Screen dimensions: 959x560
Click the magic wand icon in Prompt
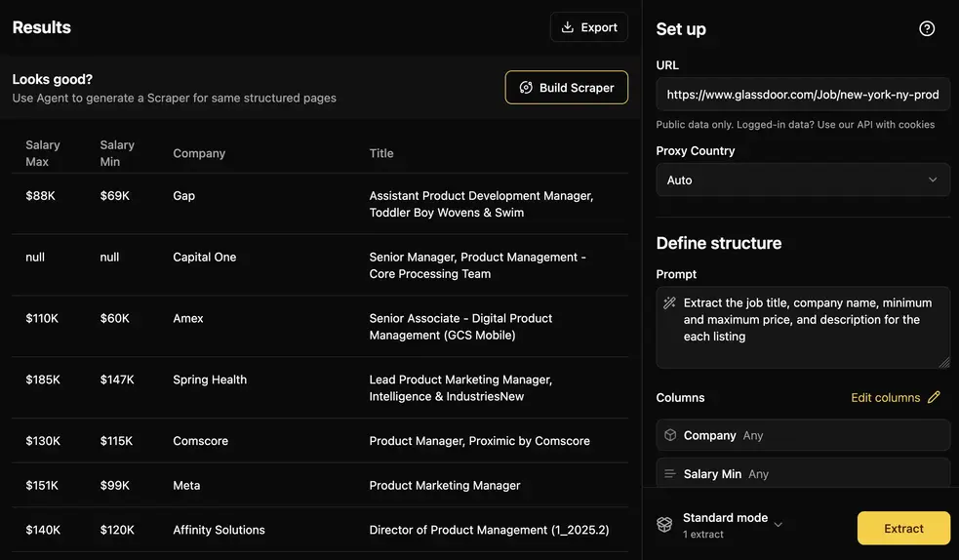[x=669, y=303]
